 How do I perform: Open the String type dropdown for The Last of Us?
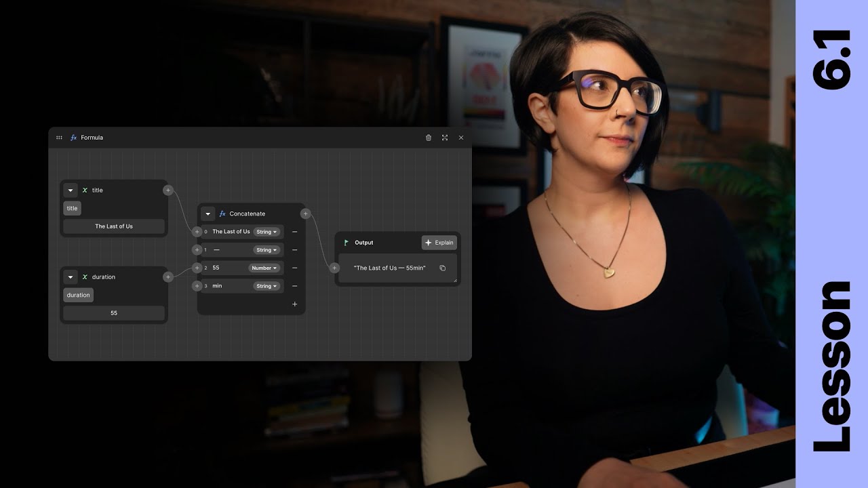267,232
